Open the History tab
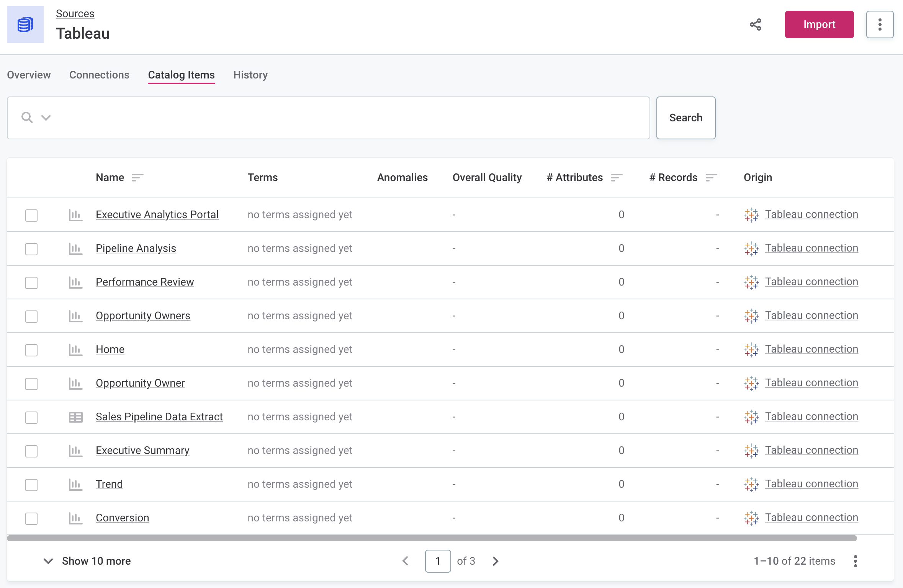 pos(250,75)
